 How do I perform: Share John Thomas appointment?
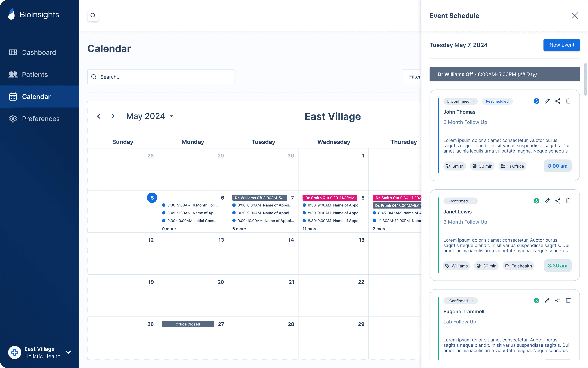click(558, 101)
